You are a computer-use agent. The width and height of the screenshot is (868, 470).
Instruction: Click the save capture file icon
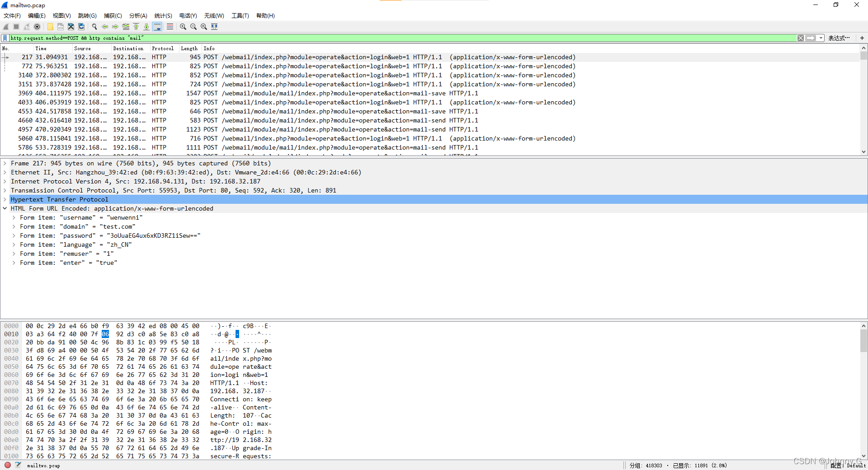[x=61, y=27]
